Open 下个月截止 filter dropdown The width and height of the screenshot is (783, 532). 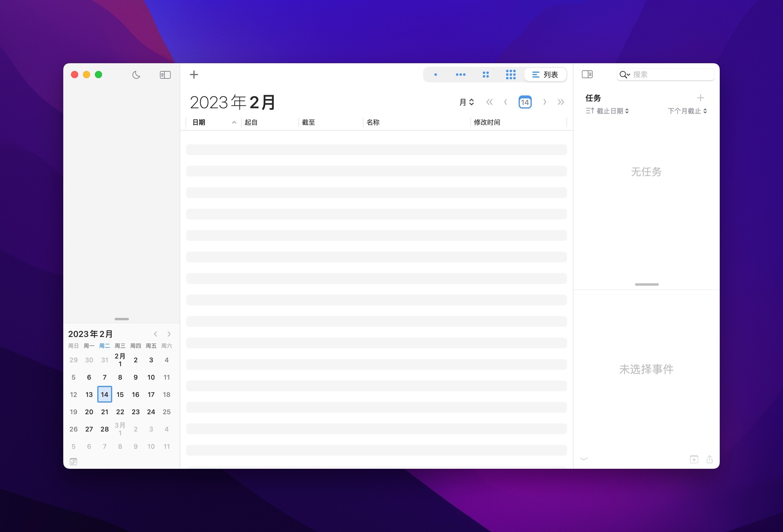pyautogui.click(x=687, y=111)
